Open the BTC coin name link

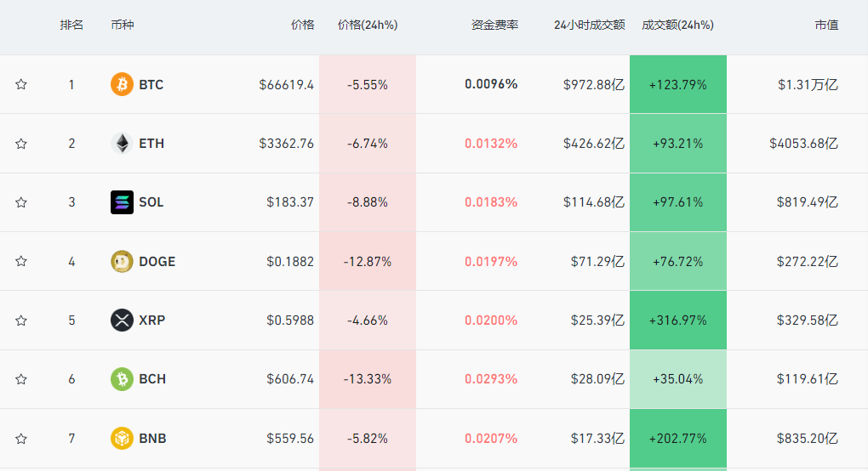click(x=151, y=84)
